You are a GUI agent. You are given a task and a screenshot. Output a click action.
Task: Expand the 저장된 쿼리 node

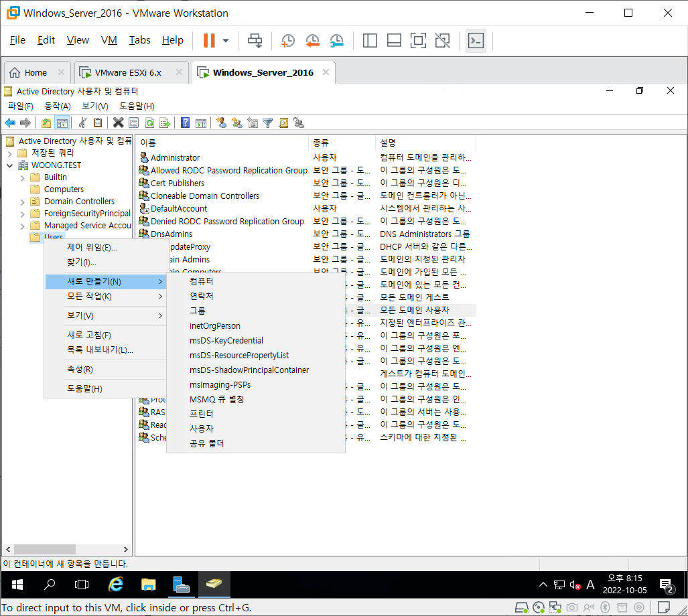coord(9,153)
